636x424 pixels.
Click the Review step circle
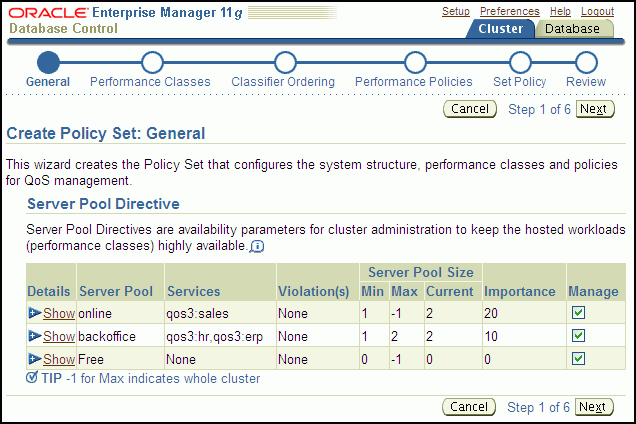point(586,63)
